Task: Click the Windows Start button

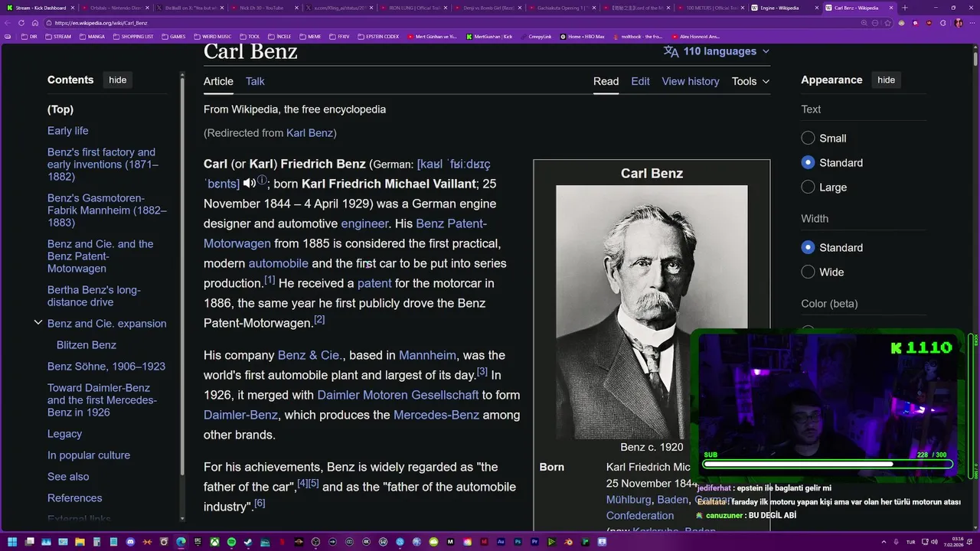Action: coord(12,542)
